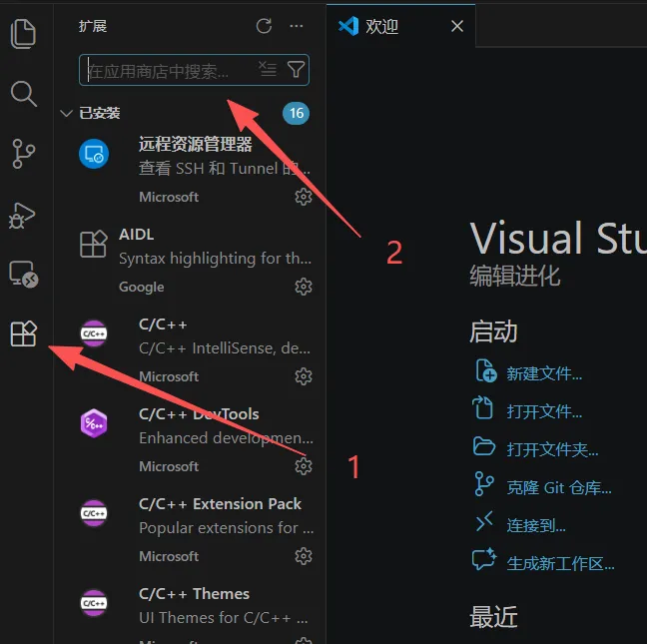Open the extensions panel more actions menu

(297, 26)
